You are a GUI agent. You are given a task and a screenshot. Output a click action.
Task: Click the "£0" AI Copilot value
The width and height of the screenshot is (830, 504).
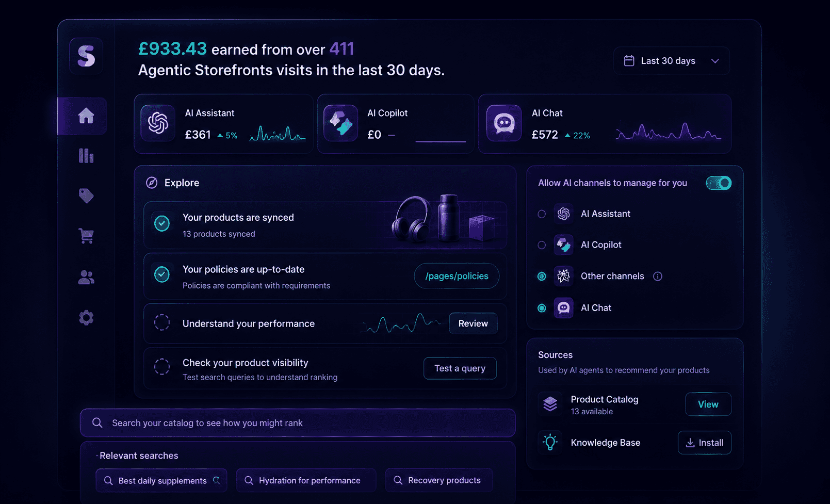(x=374, y=135)
